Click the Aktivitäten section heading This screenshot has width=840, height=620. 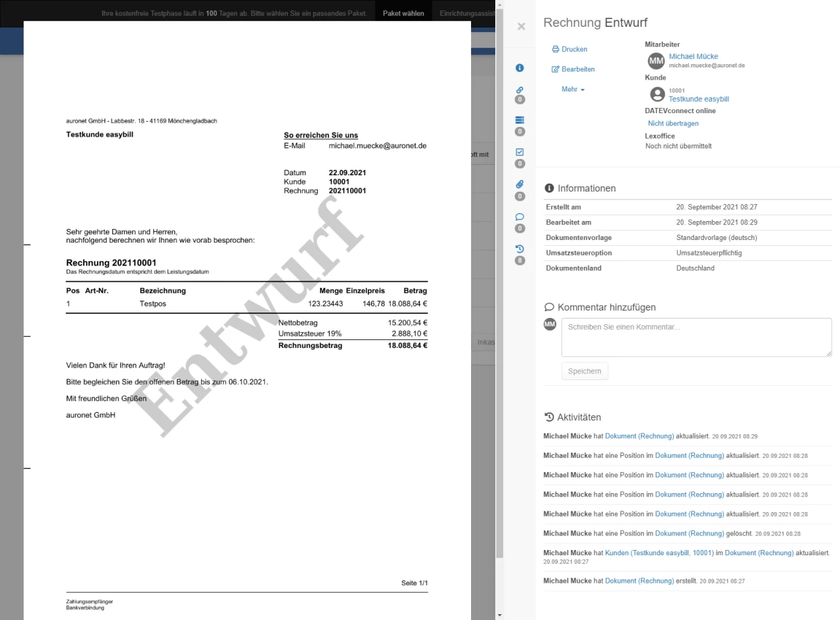[x=573, y=417]
